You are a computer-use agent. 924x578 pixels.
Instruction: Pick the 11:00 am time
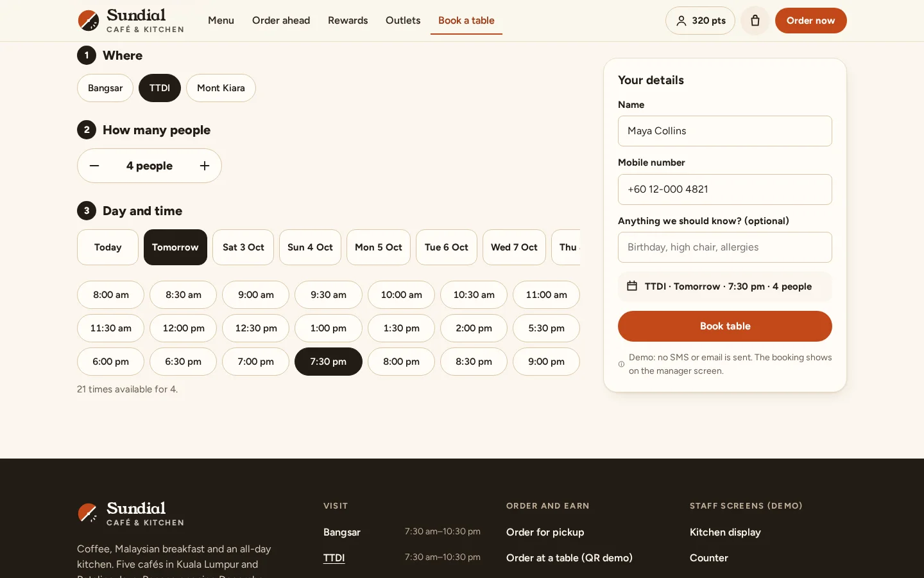tap(546, 295)
